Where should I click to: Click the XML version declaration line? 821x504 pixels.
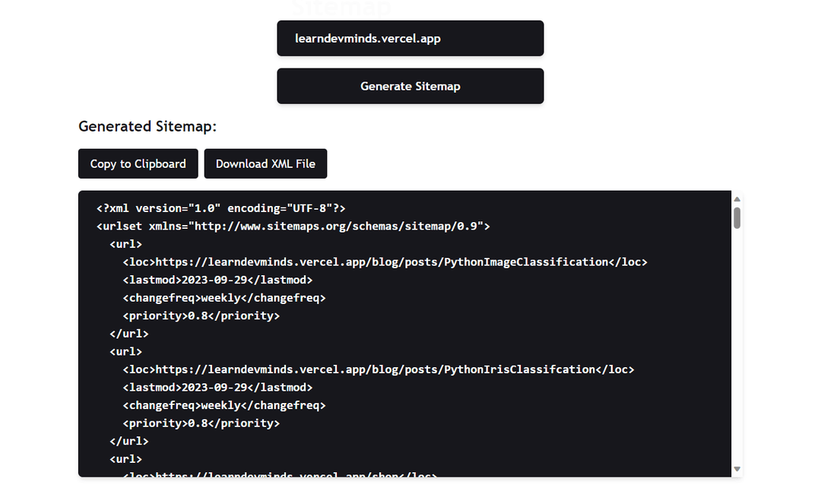click(x=221, y=208)
